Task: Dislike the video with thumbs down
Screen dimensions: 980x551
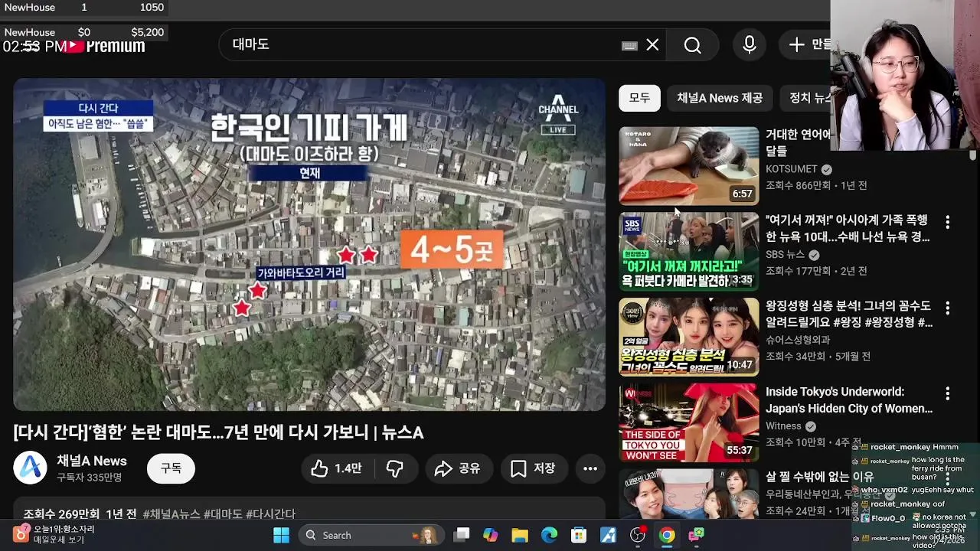Action: [x=395, y=468]
